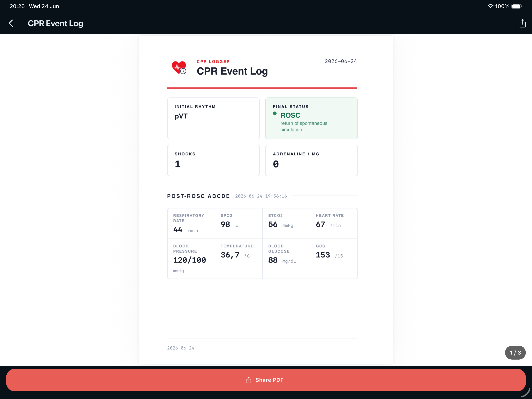532x399 pixels.
Task: Tap the CPR Event Log navigation title
Action: [55, 23]
